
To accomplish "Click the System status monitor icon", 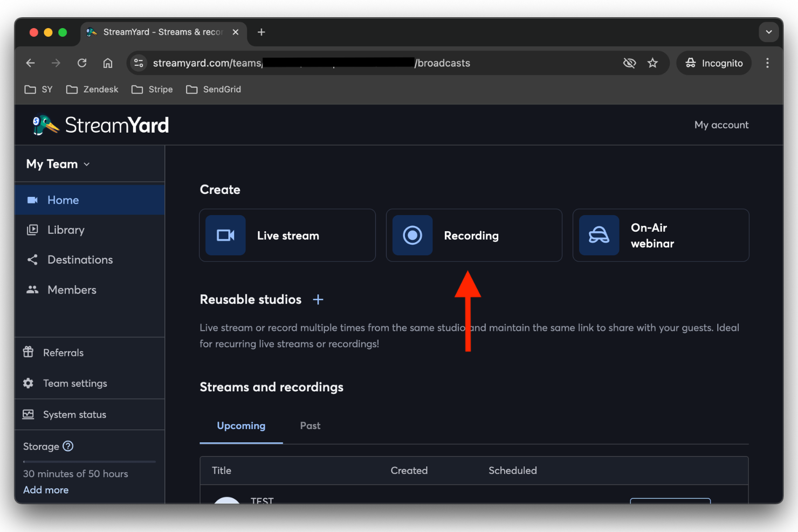I will pyautogui.click(x=29, y=414).
